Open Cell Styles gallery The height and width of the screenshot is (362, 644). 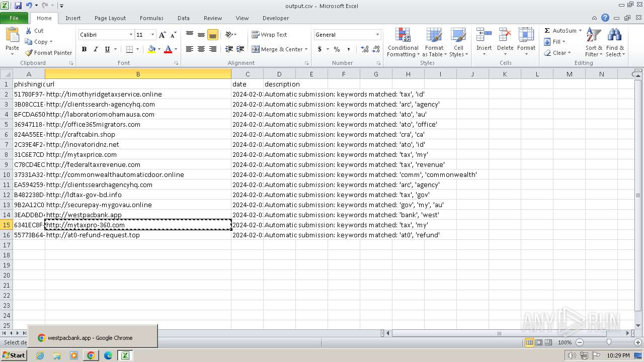pyautogui.click(x=458, y=43)
